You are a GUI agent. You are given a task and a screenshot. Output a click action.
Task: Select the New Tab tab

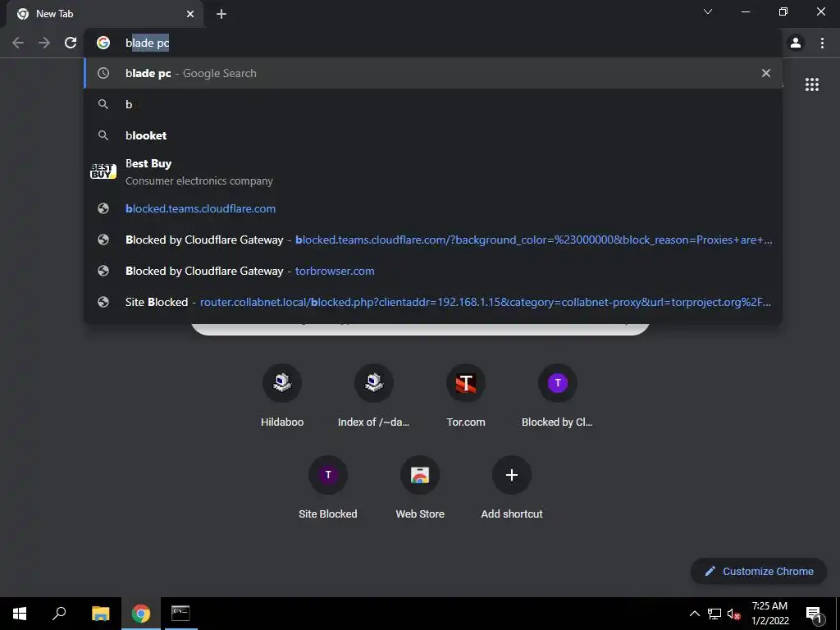tap(105, 14)
